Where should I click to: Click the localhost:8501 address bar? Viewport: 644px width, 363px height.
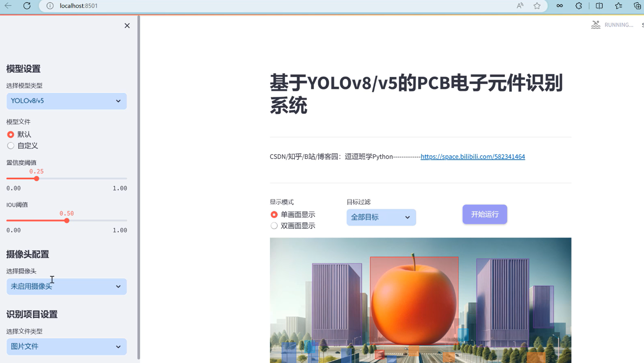point(78,5)
